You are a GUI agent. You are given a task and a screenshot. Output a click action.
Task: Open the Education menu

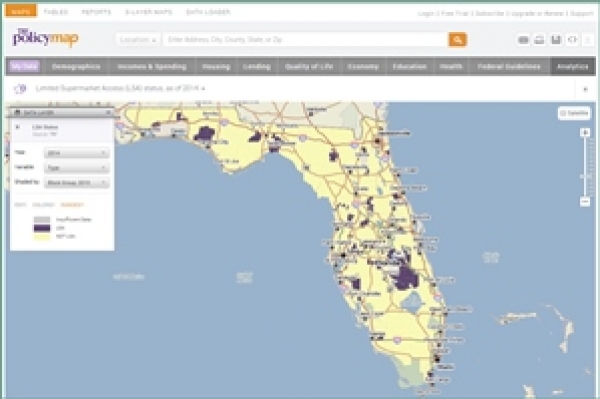point(410,67)
